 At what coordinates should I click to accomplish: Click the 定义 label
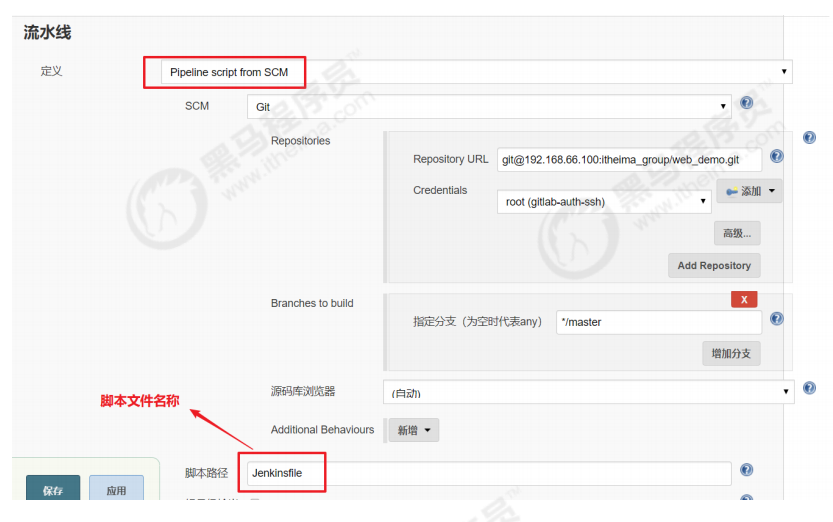52,71
